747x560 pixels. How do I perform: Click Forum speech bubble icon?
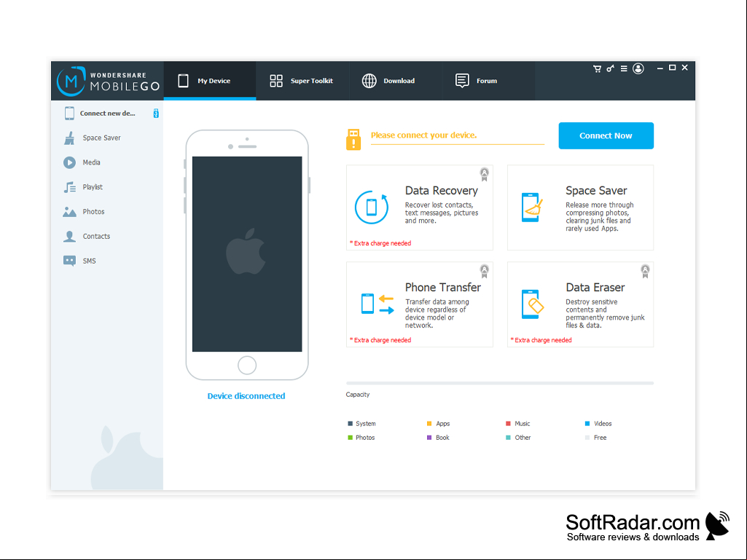(x=462, y=81)
